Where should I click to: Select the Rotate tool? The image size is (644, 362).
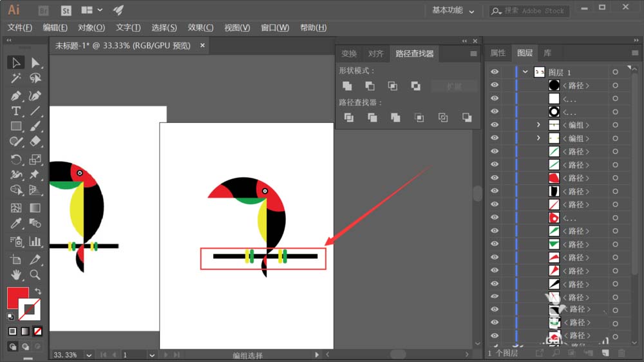click(x=15, y=160)
